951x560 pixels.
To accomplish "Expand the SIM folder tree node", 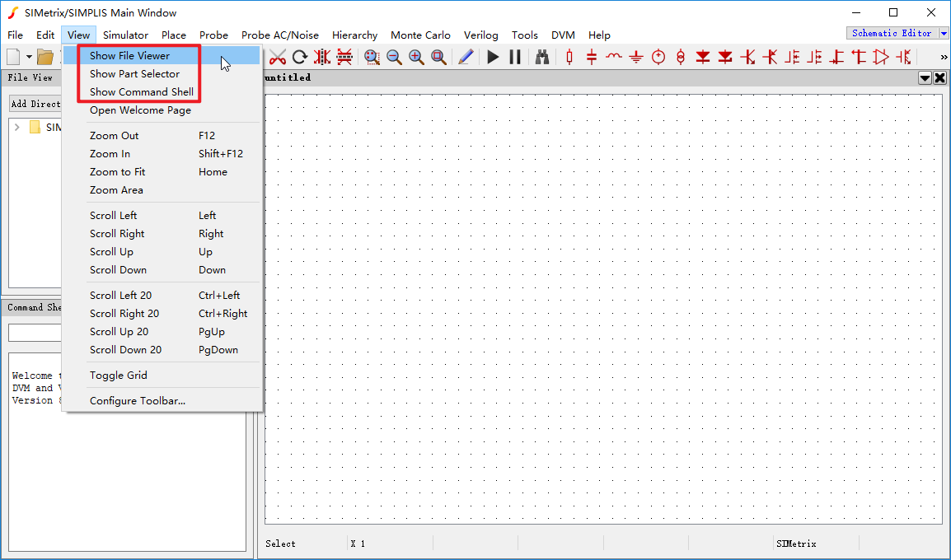I will [x=17, y=128].
